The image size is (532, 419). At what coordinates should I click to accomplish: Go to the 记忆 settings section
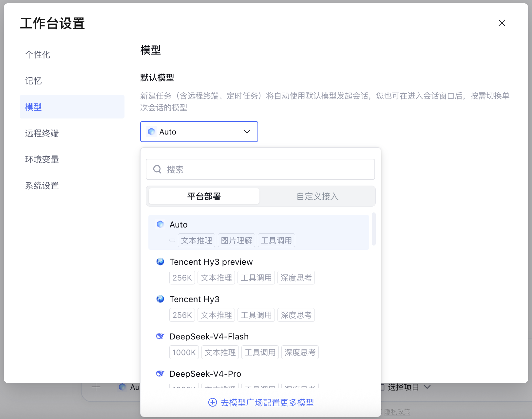coord(72,81)
